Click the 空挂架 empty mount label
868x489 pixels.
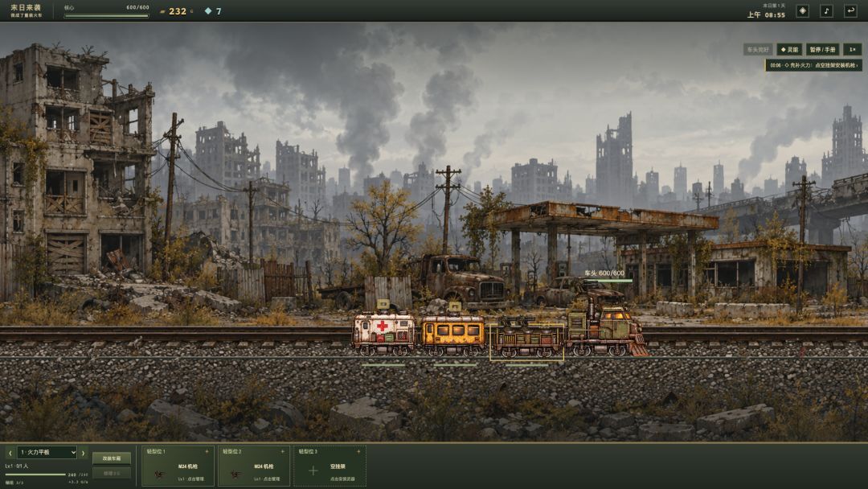tap(338, 466)
